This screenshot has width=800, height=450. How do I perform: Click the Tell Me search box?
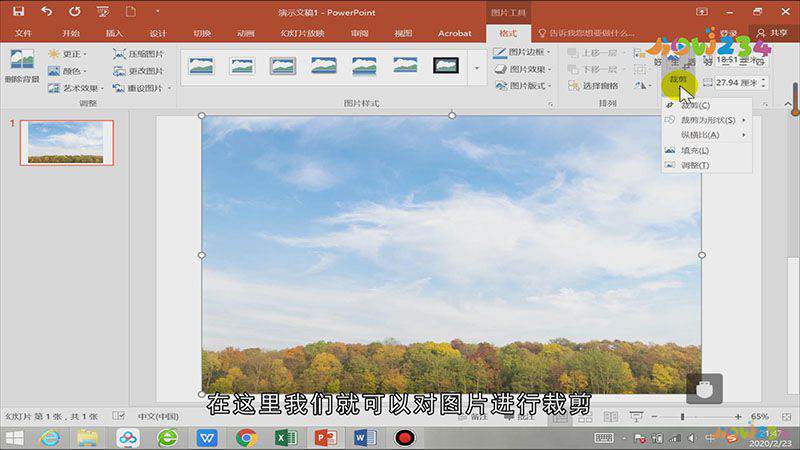(x=587, y=33)
